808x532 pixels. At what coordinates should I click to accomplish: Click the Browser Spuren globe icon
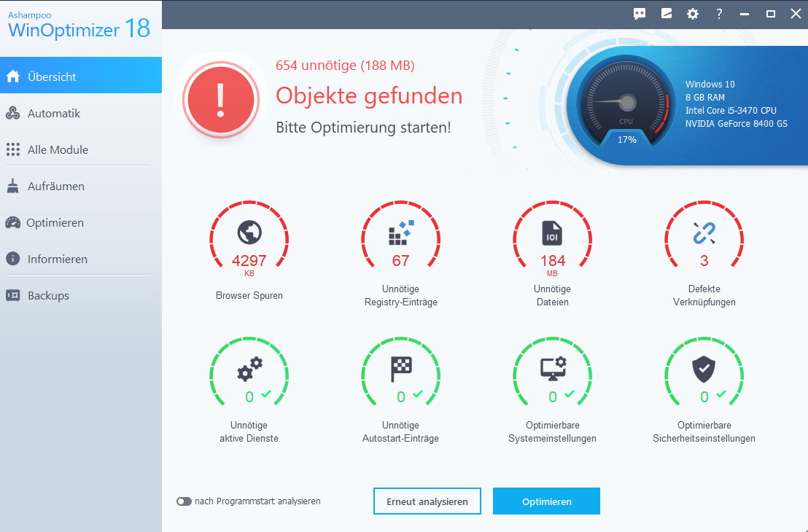(x=249, y=233)
